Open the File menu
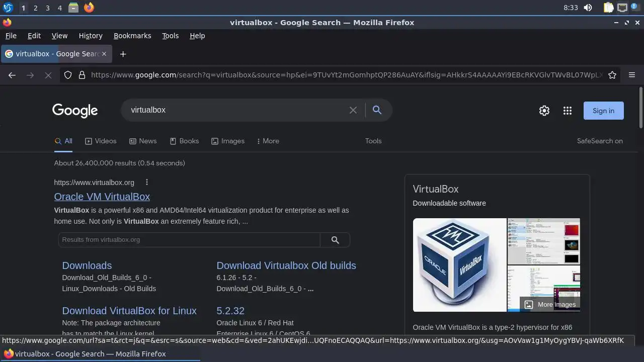The image size is (644, 362). [x=11, y=36]
